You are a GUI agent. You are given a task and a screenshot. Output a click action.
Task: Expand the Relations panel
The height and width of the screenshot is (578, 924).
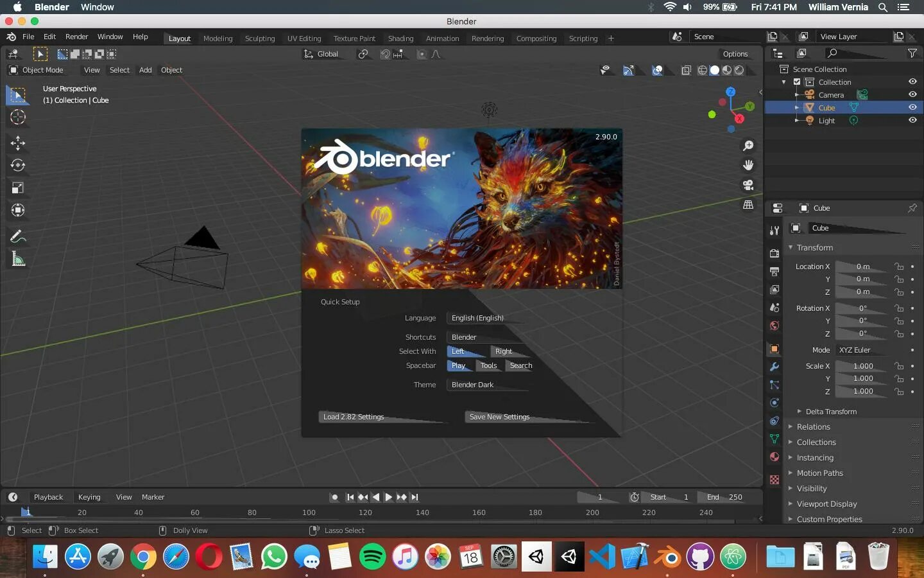click(x=813, y=427)
